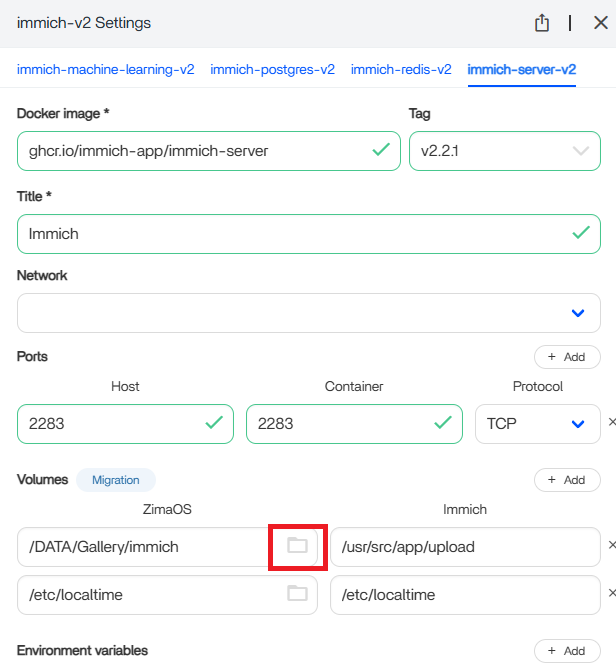Screen dimensions: 616x670
Task: Browse folder for /DATA/Gallery/immich volume
Action: point(297,546)
